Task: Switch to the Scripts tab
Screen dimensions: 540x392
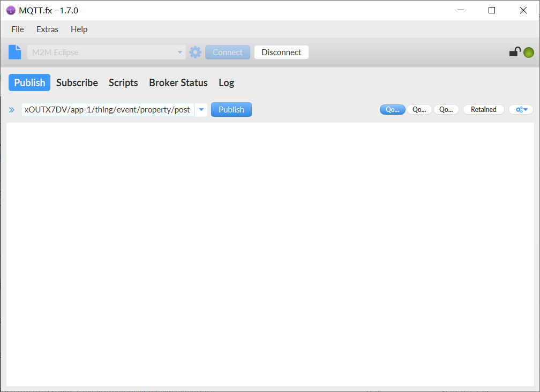Action: [123, 82]
